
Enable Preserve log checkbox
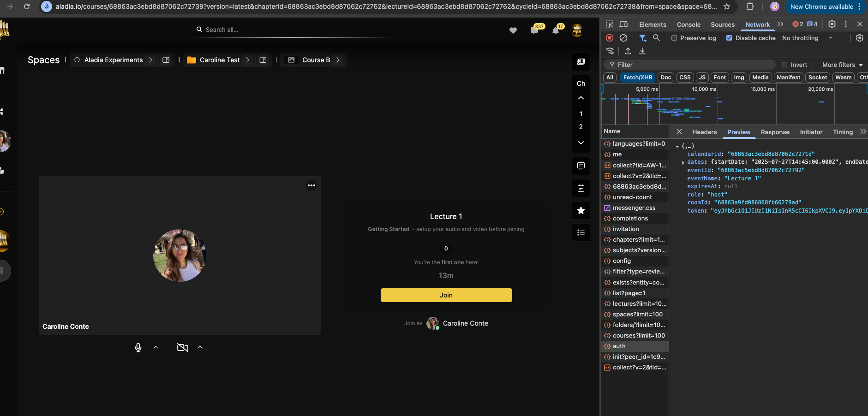point(674,38)
